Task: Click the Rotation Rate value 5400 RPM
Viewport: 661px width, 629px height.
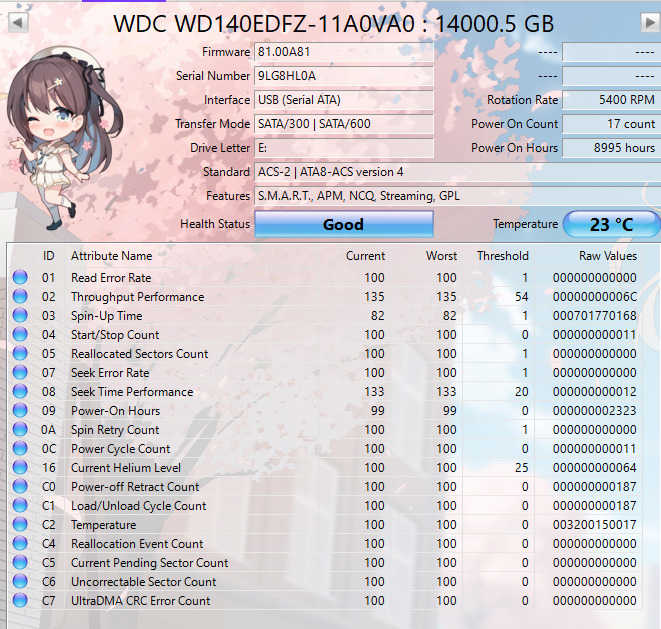Action: click(611, 100)
